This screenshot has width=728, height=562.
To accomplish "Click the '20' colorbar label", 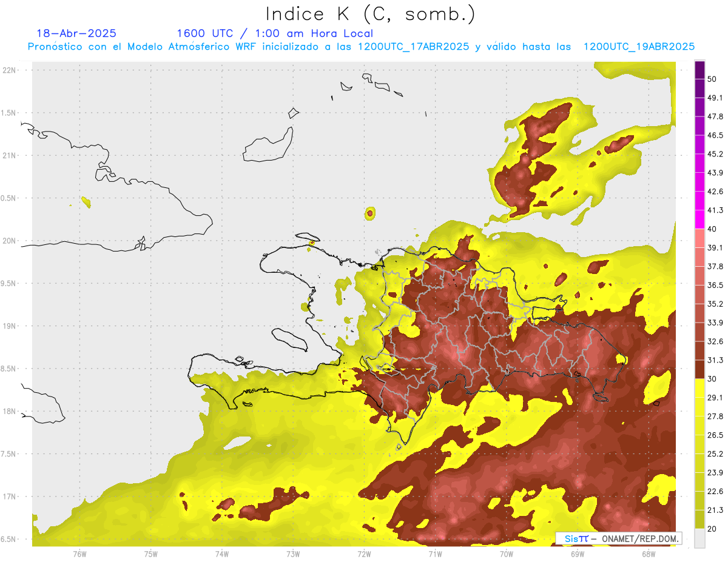I will (x=712, y=529).
